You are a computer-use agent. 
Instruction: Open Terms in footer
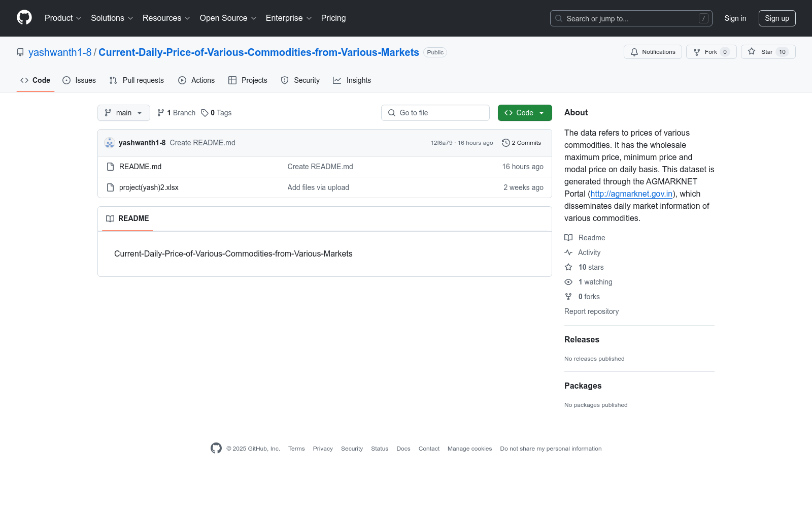pos(296,449)
